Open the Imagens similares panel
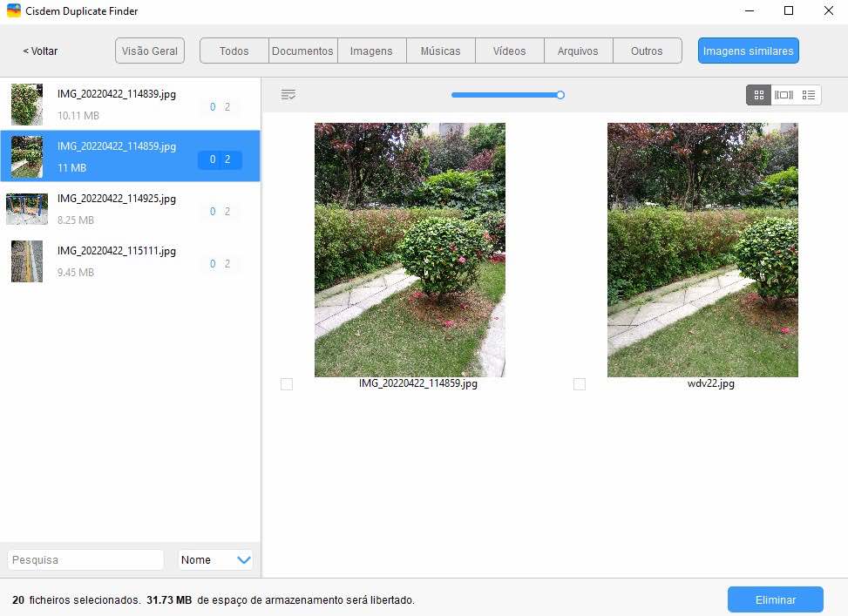This screenshot has height=616, width=848. (748, 51)
